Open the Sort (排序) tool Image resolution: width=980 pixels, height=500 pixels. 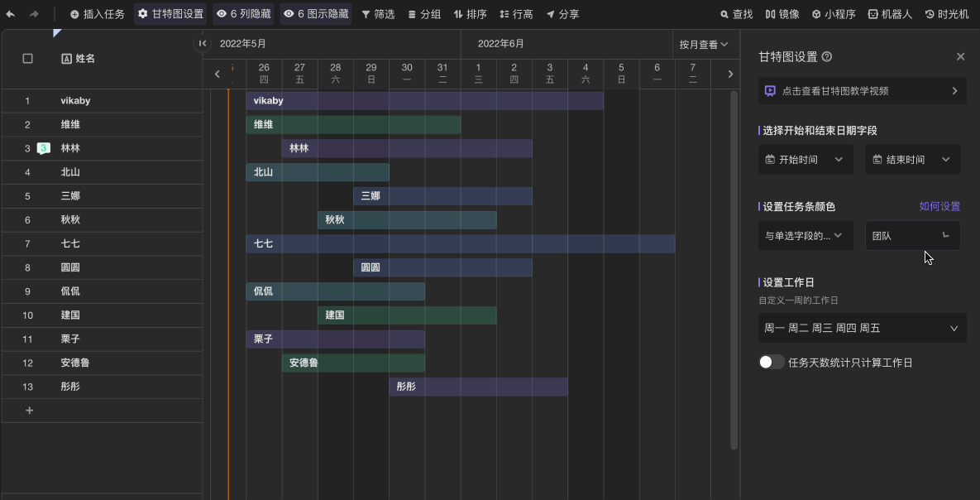click(x=471, y=14)
